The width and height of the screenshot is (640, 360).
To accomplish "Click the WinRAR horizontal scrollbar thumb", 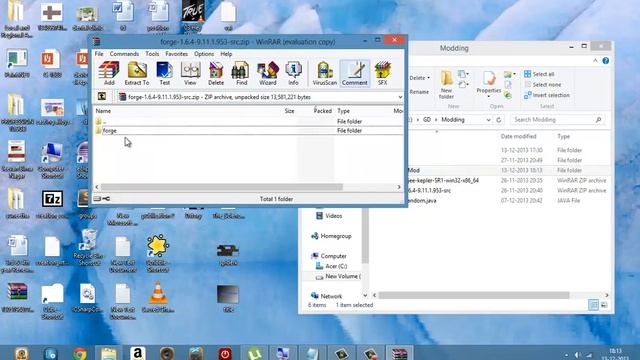I will pyautogui.click(x=222, y=187).
